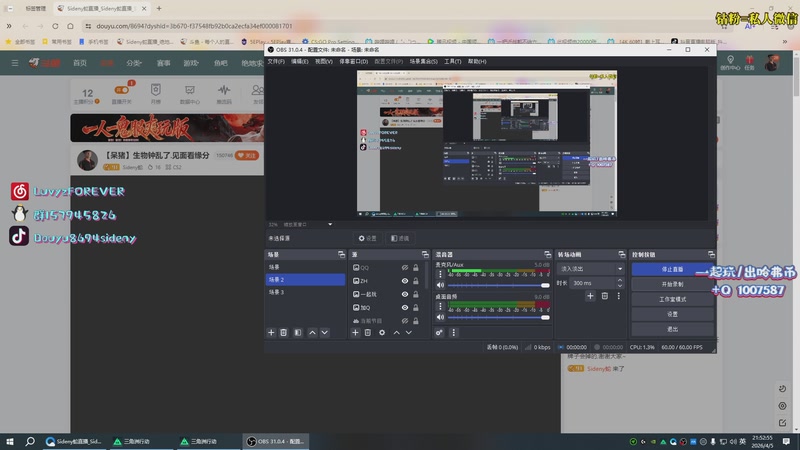The image size is (800, 450).
Task: Remove selected source with Sources trash icon
Action: (368, 333)
